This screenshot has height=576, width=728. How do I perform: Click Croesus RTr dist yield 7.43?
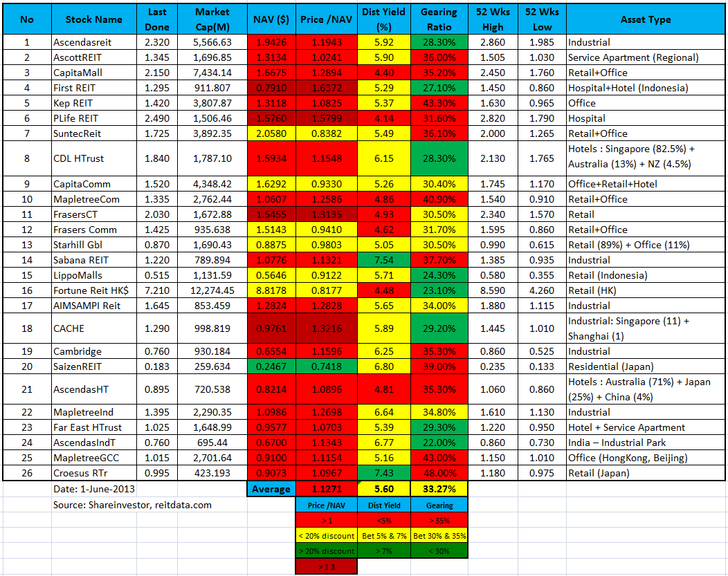pos(384,473)
